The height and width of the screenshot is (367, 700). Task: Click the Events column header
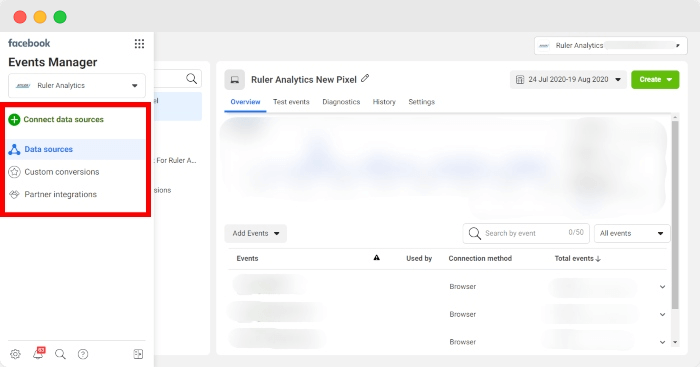tap(247, 259)
